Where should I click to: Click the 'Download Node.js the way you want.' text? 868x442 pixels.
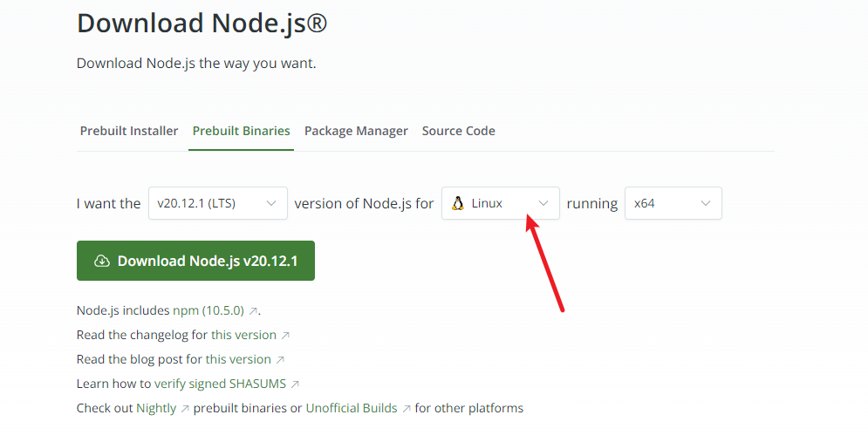pos(196,64)
